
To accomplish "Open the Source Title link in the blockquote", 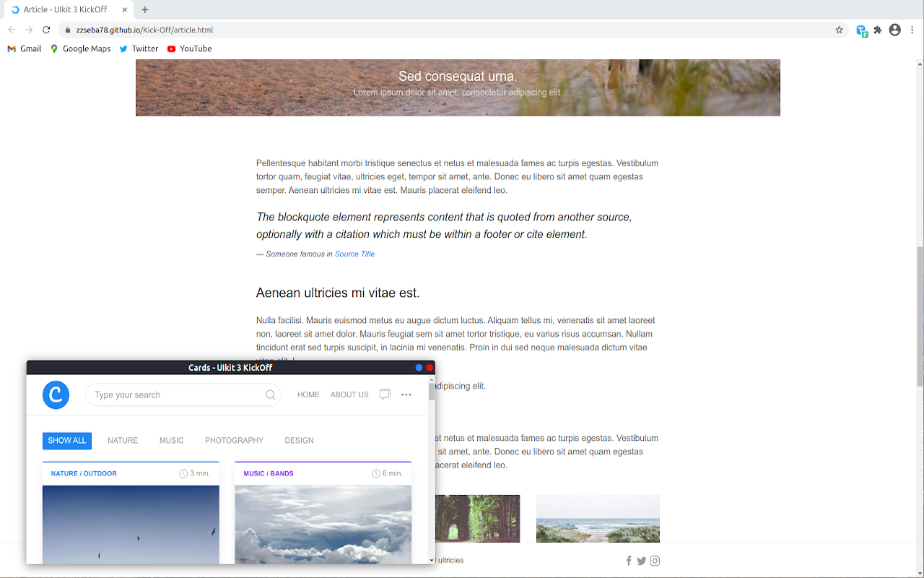I will (354, 254).
